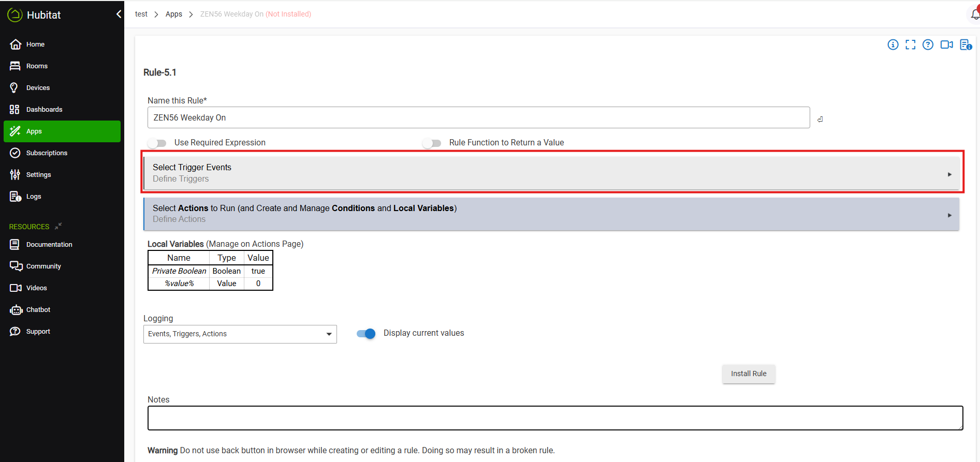Viewport: 980px width, 462px height.
Task: Click the Local Variables label
Action: click(175, 244)
